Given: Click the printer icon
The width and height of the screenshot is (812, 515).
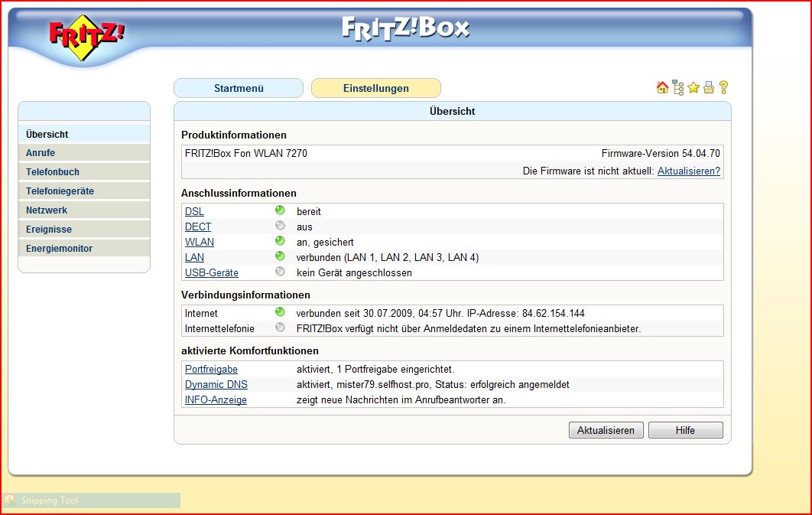Looking at the screenshot, I should coord(709,87).
